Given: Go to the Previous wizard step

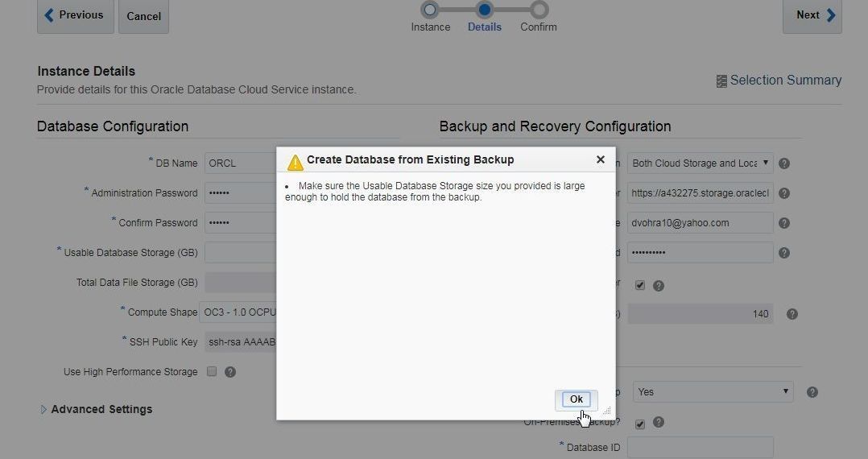Looking at the screenshot, I should [x=76, y=15].
